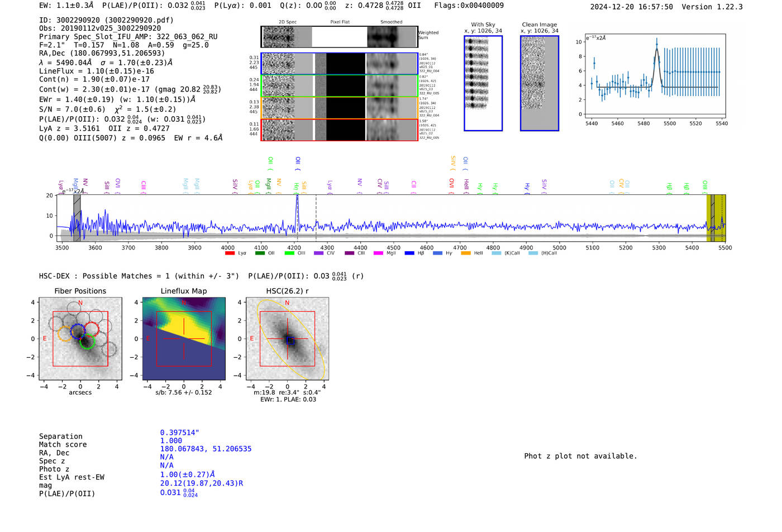The height and width of the screenshot is (532, 782).
Task: Click the Flags:0x00400009 text
Action: coord(469,6)
